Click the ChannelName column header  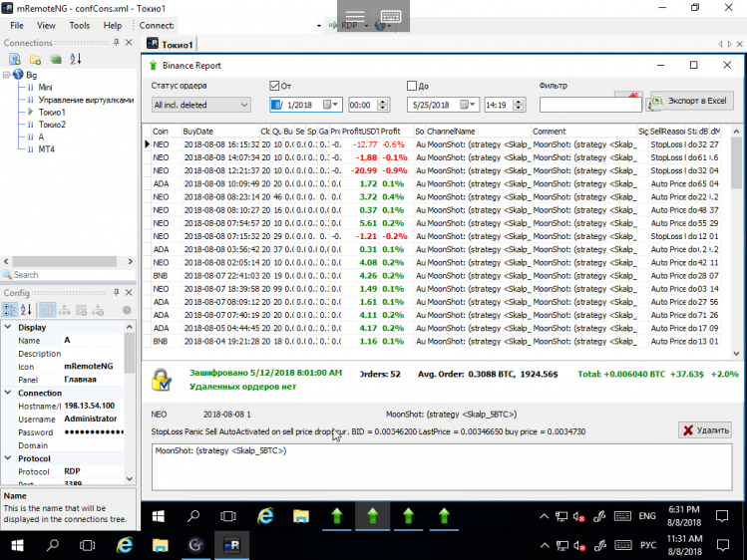[x=479, y=132]
